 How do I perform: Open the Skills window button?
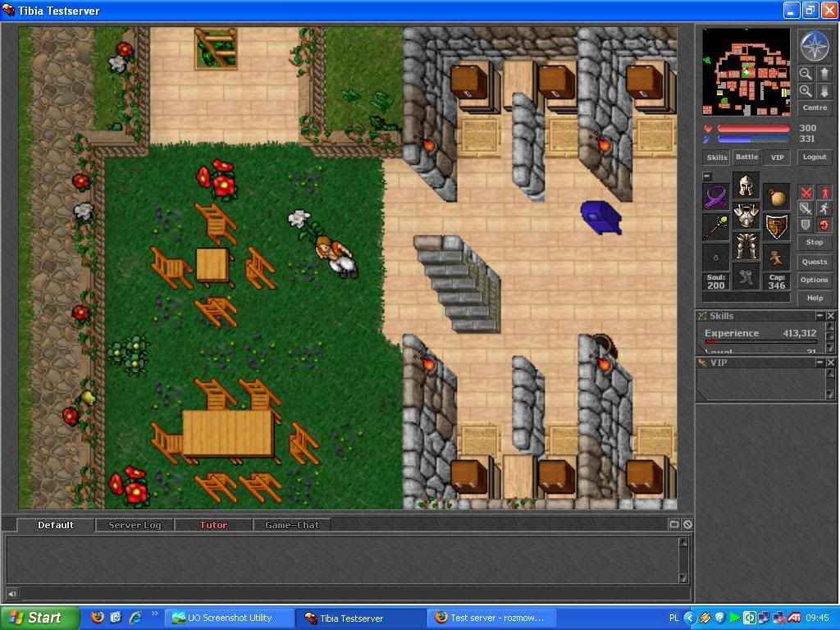pos(717,157)
